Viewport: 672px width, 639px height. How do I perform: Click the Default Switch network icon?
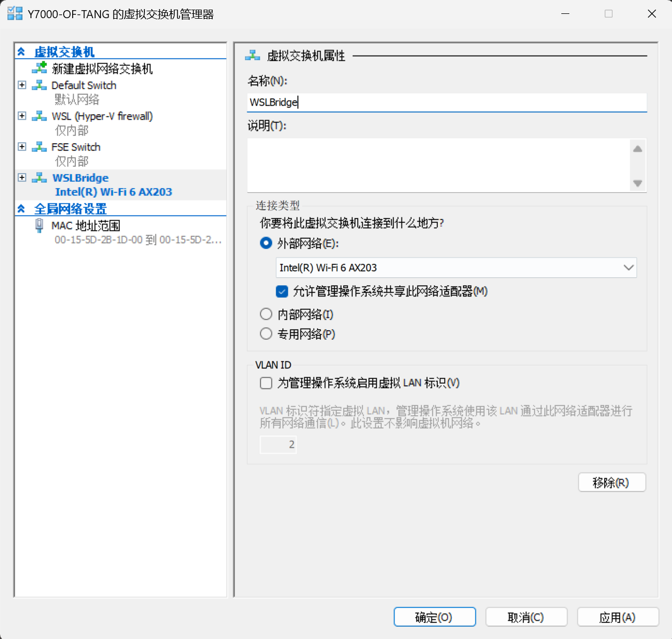pos(40,85)
